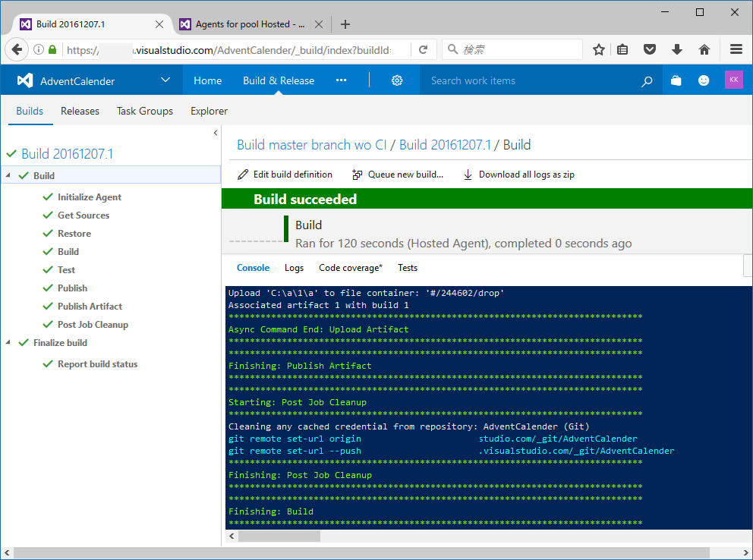The height and width of the screenshot is (560, 753).
Task: Click the page scrollbar right arrow
Action: point(746,553)
